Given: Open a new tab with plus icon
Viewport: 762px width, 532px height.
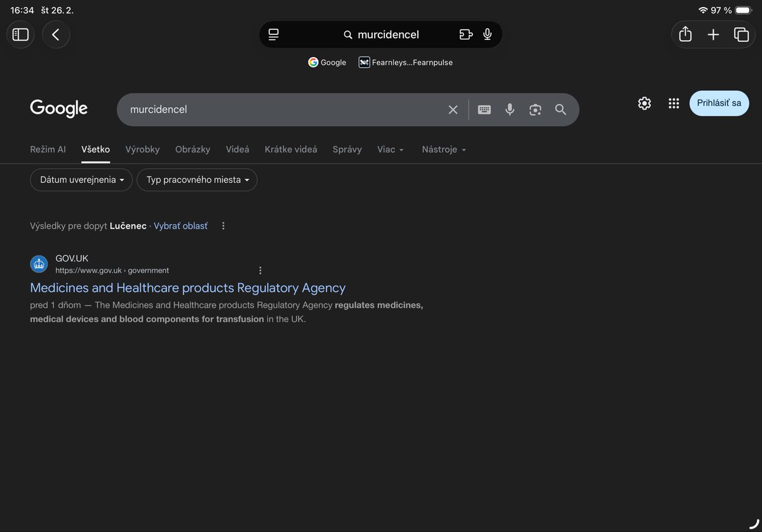Looking at the screenshot, I should (x=713, y=34).
